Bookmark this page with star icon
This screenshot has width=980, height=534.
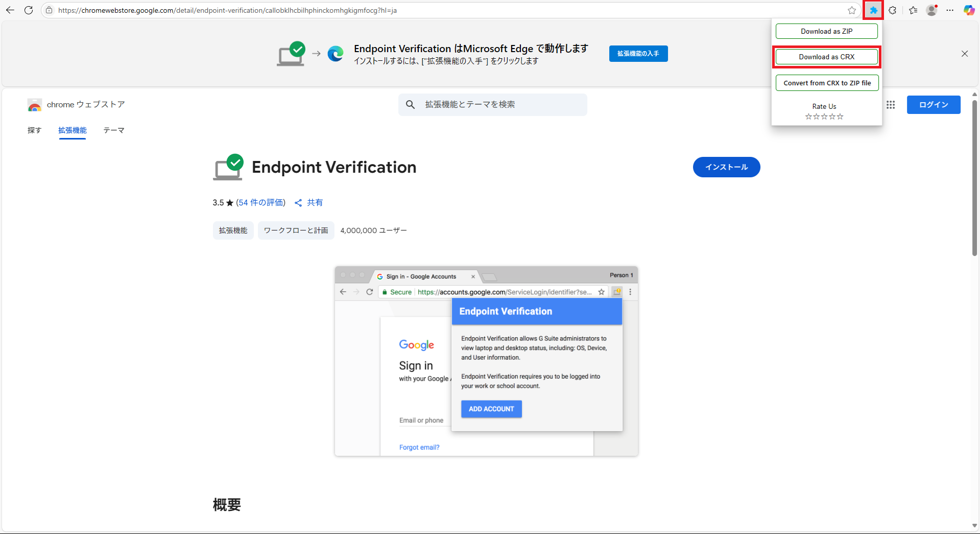(851, 10)
